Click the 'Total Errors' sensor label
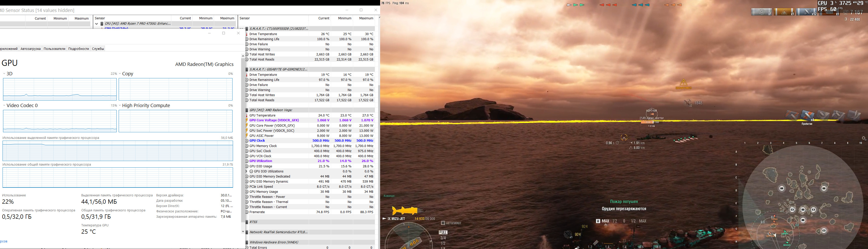Screen dimensions: 868x249 258,247
